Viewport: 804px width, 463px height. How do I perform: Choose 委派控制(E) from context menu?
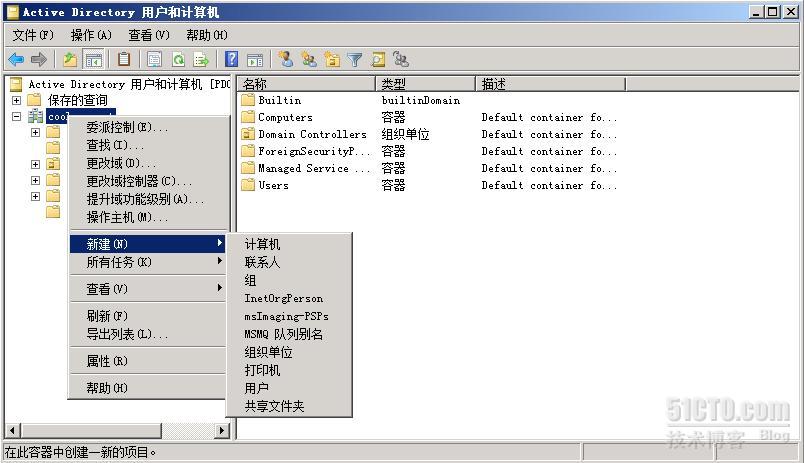148,127
